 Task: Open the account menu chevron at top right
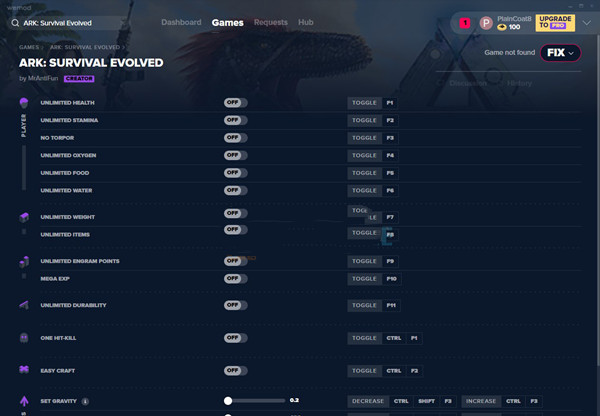click(588, 22)
